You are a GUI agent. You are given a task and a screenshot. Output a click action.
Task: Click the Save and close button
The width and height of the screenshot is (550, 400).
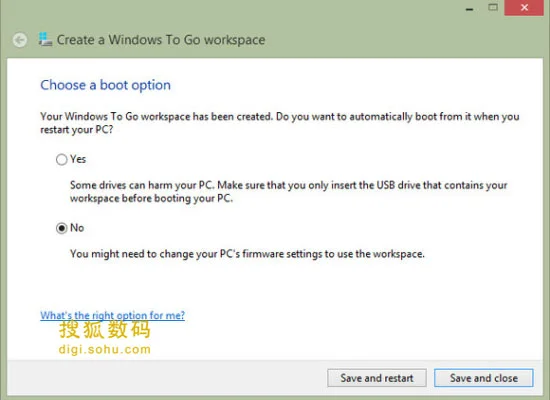(484, 378)
